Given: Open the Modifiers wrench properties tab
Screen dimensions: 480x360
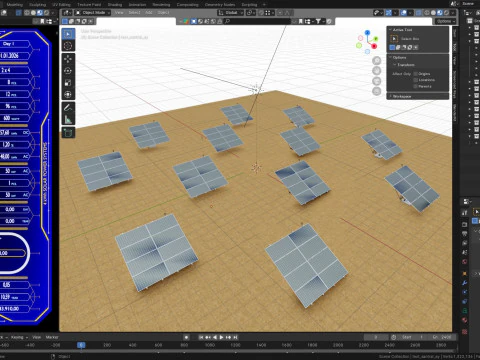Looking at the screenshot, I should click(465, 283).
